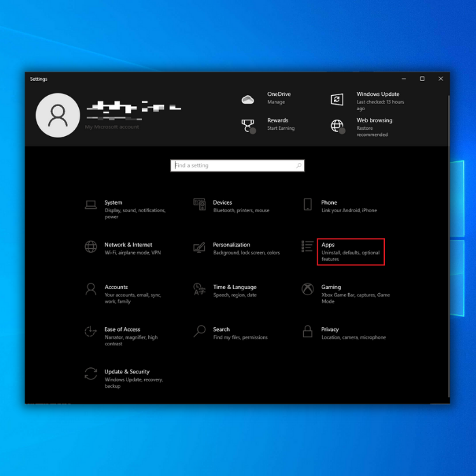
Task: Click the Search magnifier category icon
Action: click(199, 331)
